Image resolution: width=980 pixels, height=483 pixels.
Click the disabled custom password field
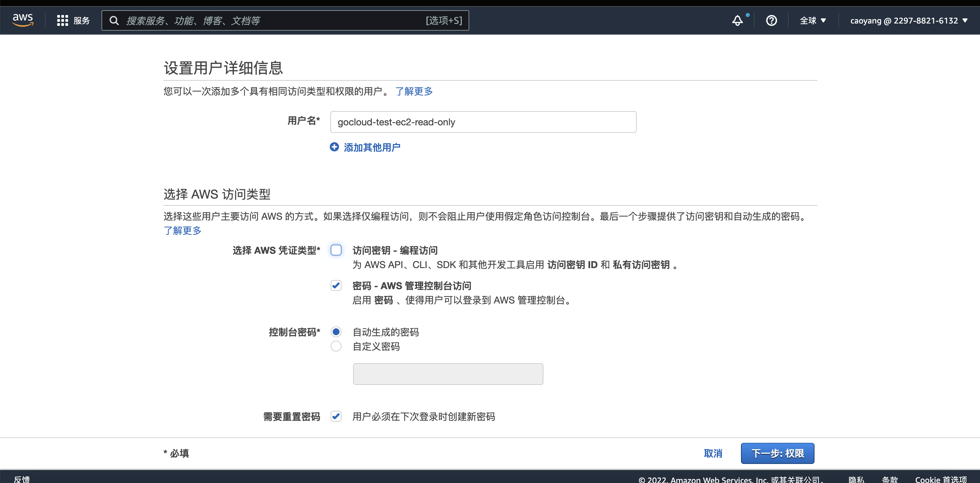pos(448,374)
